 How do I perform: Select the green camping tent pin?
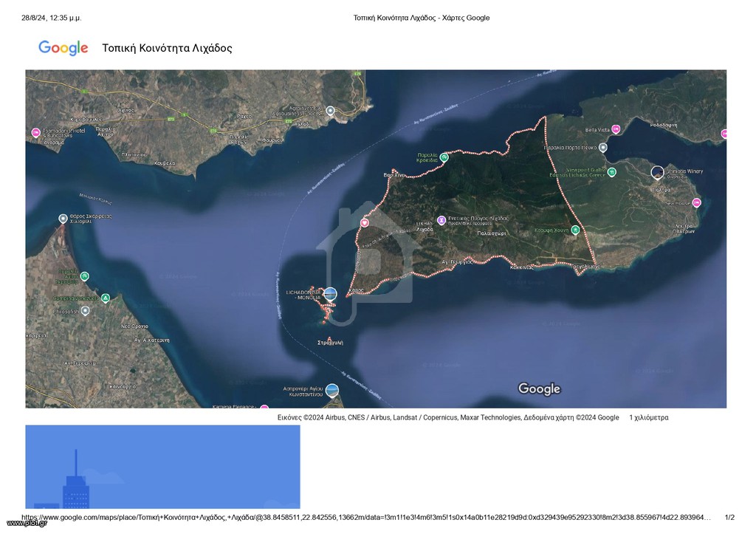tap(105, 298)
